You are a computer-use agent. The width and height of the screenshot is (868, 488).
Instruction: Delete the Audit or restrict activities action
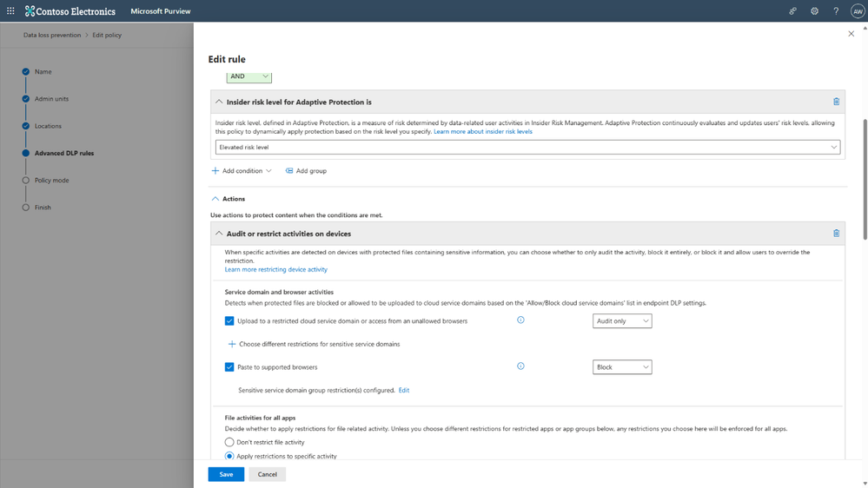(x=836, y=234)
